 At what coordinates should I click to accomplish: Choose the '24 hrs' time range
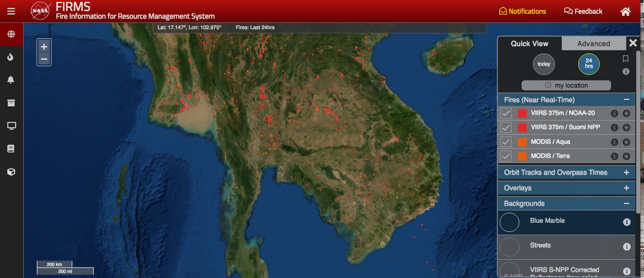pyautogui.click(x=589, y=64)
